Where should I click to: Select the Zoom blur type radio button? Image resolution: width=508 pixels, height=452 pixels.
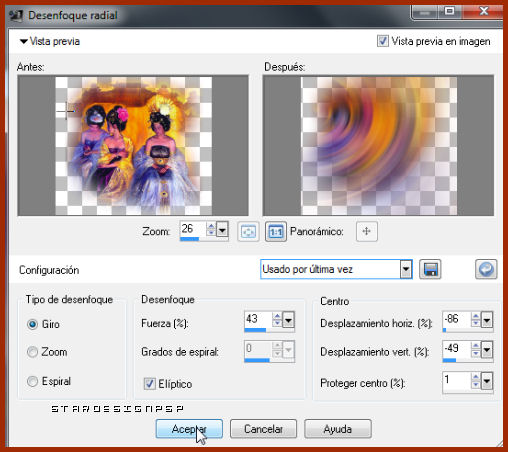[32, 352]
